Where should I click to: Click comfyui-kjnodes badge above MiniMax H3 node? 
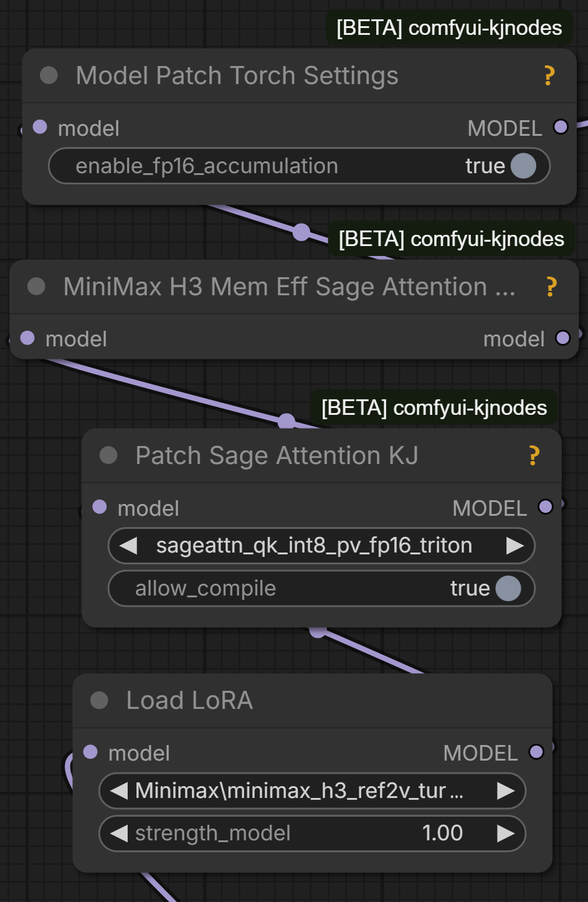pyautogui.click(x=452, y=239)
